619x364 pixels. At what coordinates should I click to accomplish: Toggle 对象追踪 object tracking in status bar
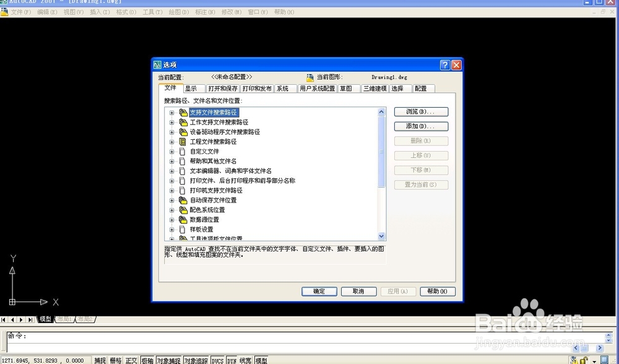196,360
